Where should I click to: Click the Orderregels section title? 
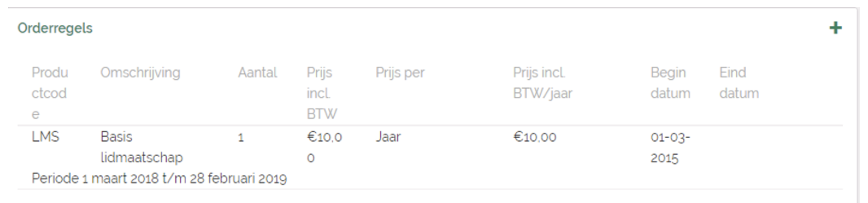[55, 28]
